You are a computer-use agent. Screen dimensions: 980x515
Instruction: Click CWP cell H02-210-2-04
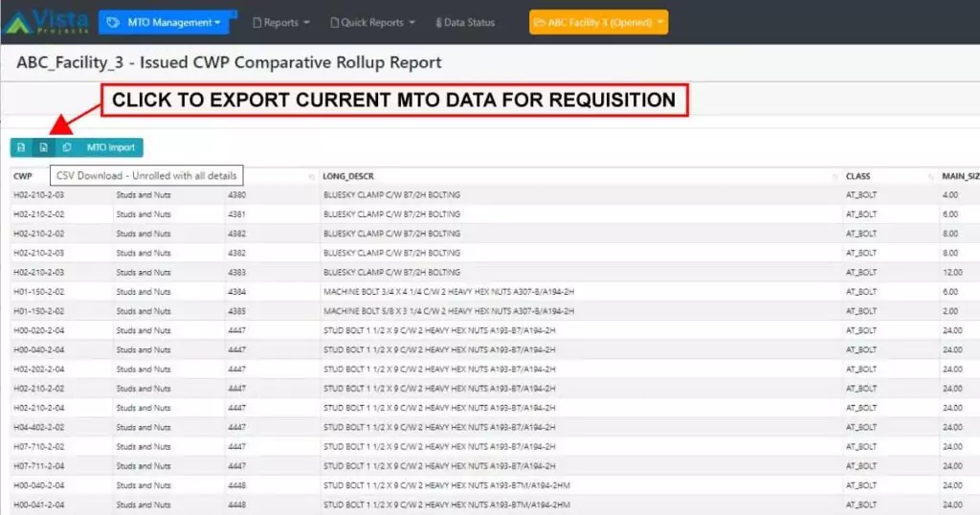point(38,408)
